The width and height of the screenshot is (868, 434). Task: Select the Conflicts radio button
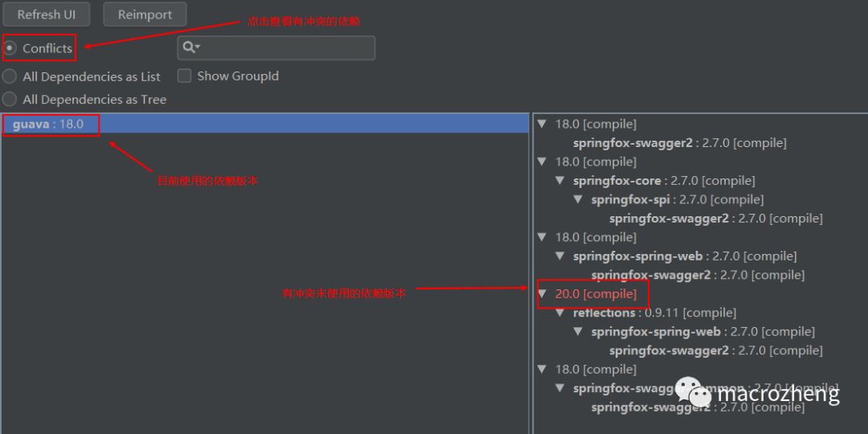(10, 48)
